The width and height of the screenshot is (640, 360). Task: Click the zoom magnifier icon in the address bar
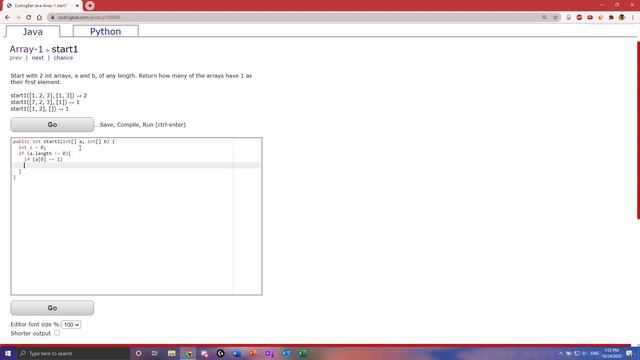pos(544,18)
